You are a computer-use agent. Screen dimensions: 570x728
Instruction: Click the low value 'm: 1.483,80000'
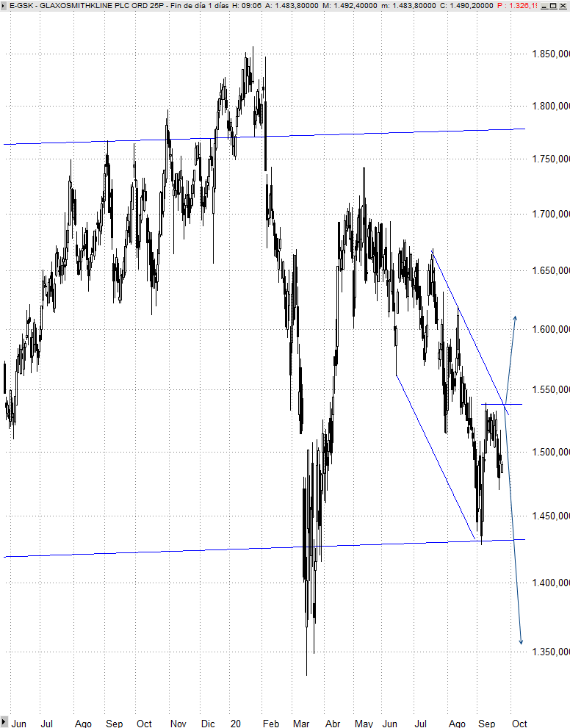pyautogui.click(x=409, y=6)
